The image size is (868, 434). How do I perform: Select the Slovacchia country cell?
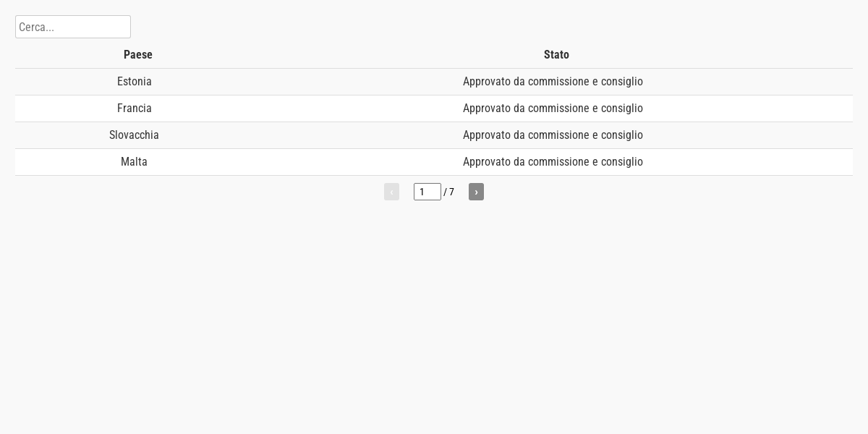pyautogui.click(x=134, y=135)
